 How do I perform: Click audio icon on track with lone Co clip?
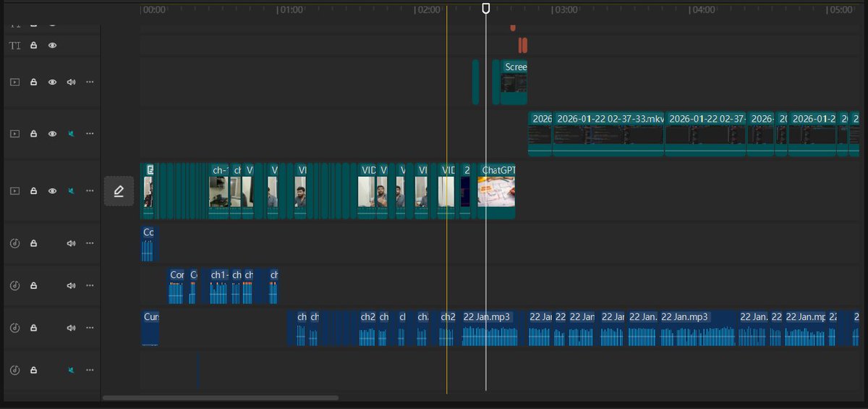pos(14,243)
